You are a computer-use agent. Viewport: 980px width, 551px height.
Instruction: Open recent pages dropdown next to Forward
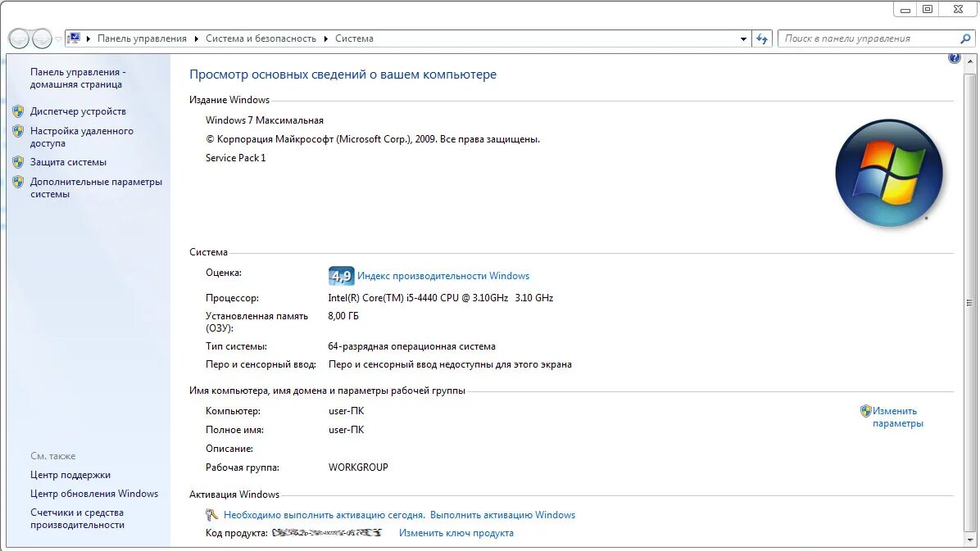58,38
